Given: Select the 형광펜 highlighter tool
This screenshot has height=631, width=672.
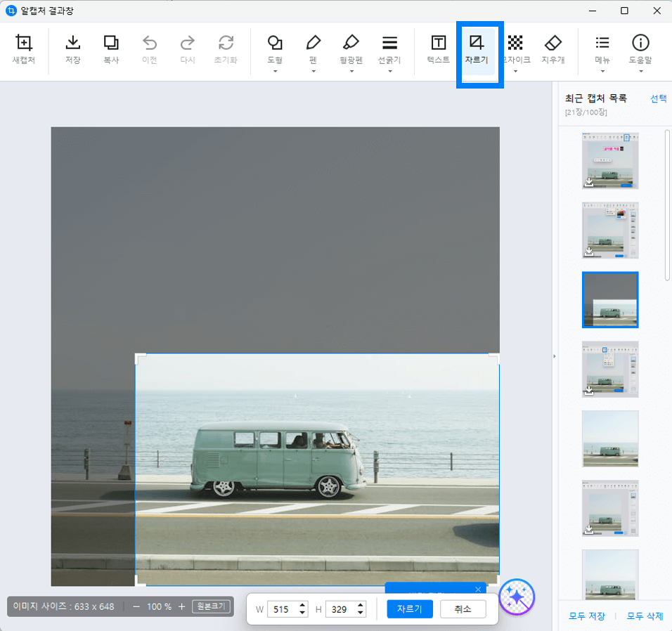Looking at the screenshot, I should (351, 49).
